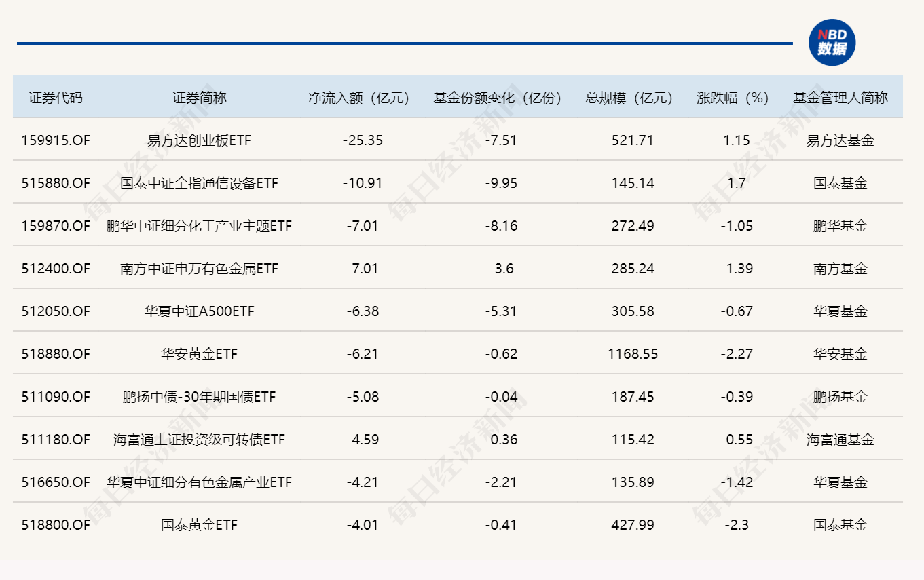The height and width of the screenshot is (580, 924).
Task: Open 华夏中证A500ETF fund name
Action: [x=199, y=311]
